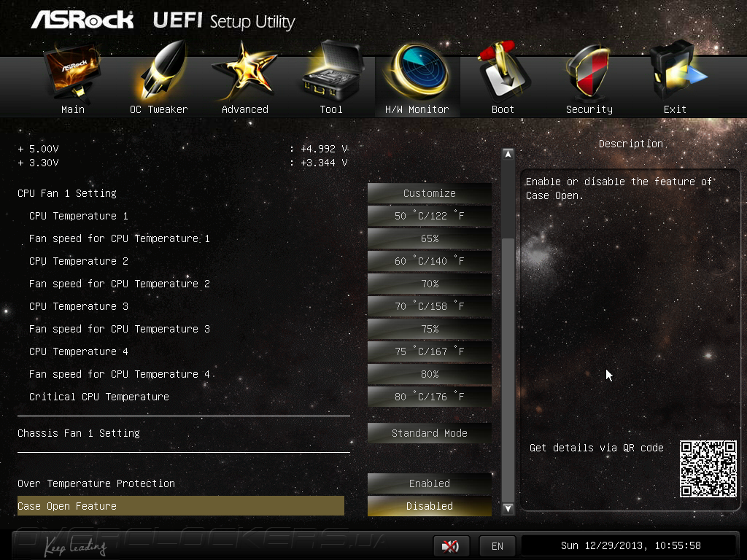
Task: Click the Exit arrow icon
Action: click(676, 71)
